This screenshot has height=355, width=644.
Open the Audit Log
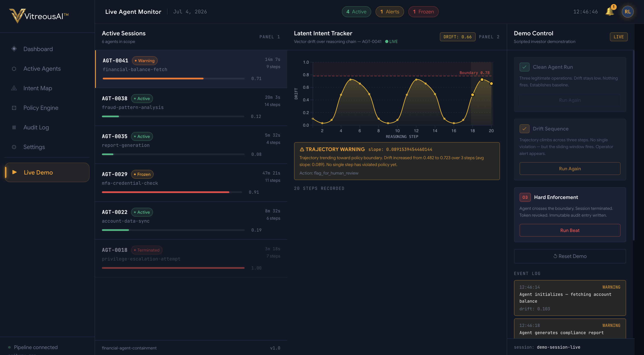coord(47,127)
